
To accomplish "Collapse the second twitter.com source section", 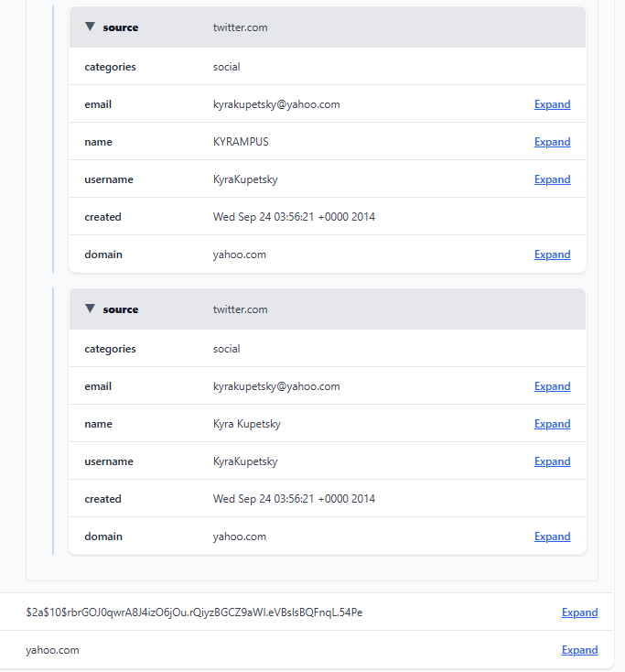I will 90,309.
